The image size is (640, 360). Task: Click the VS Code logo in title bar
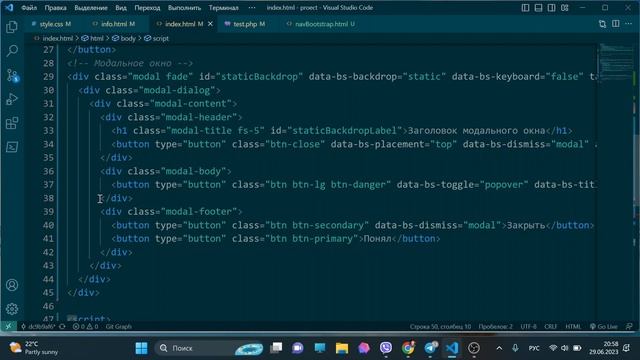[x=9, y=7]
